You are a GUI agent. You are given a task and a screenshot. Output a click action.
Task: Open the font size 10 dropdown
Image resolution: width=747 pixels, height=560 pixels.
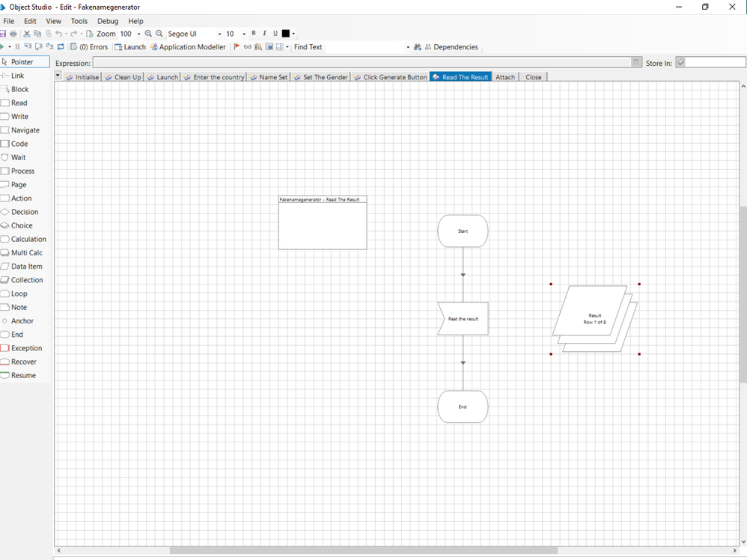[x=244, y=34]
